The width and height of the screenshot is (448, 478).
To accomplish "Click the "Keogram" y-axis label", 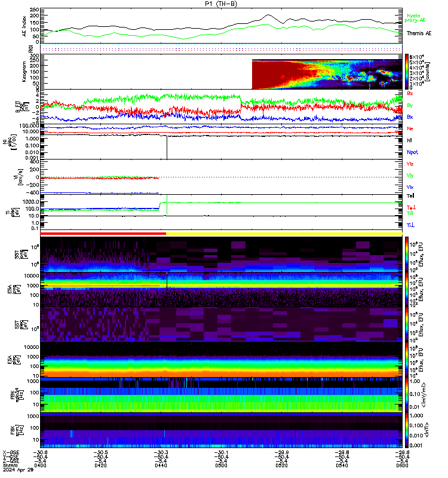I will coord(24,72).
